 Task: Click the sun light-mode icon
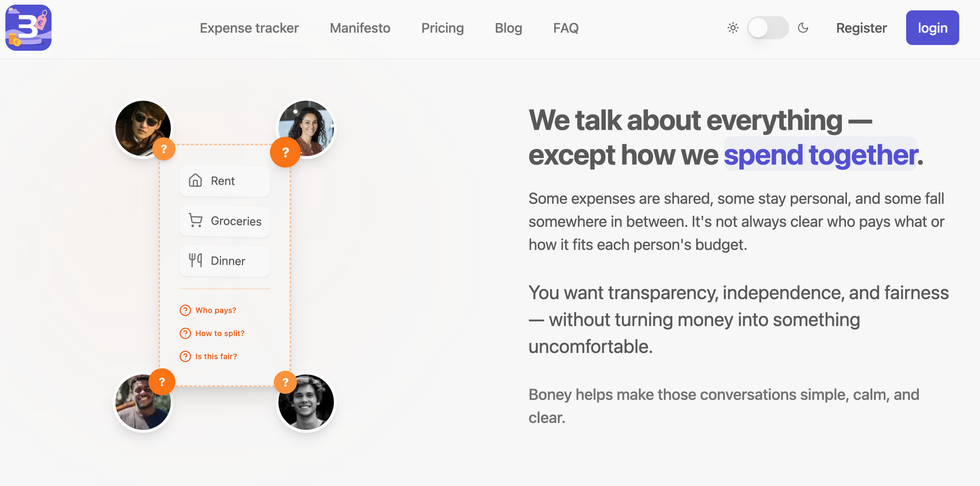pos(733,28)
